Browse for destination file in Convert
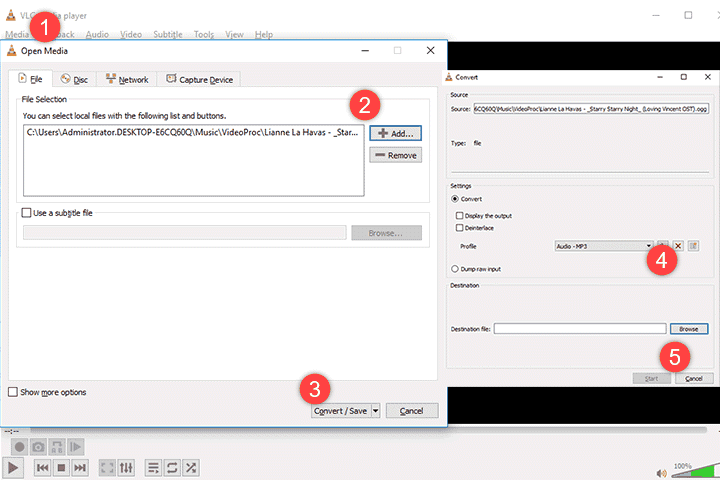 click(x=689, y=329)
